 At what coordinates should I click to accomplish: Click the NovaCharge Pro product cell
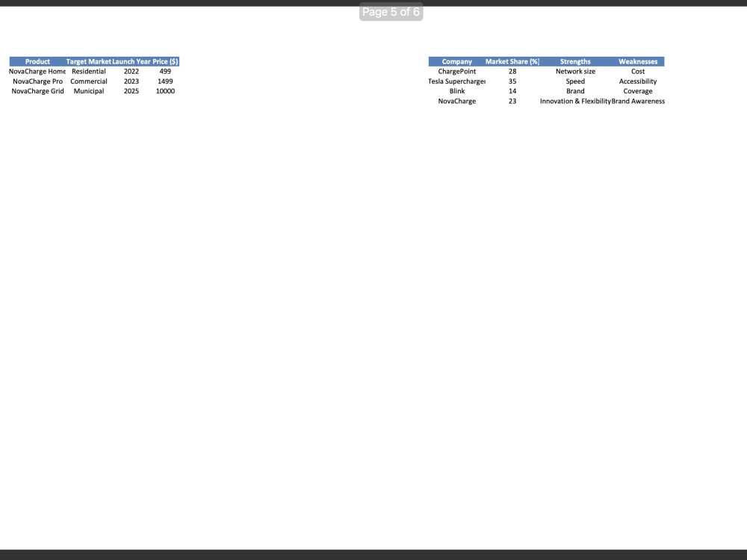pos(37,81)
